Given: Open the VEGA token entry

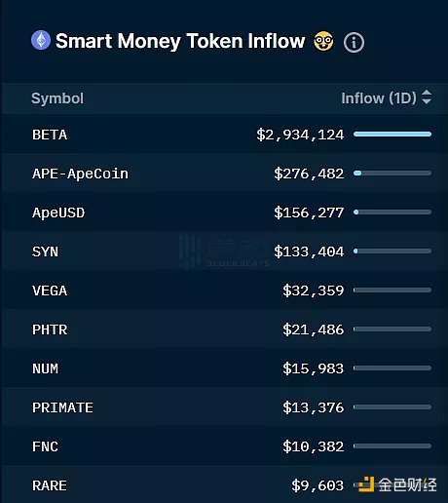Looking at the screenshot, I should [50, 290].
